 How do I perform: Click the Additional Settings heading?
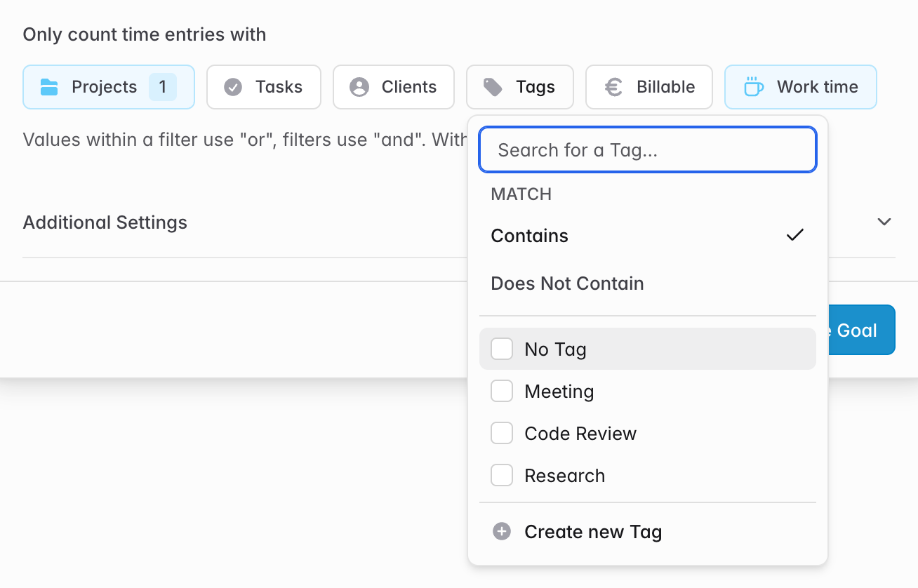pos(105,222)
